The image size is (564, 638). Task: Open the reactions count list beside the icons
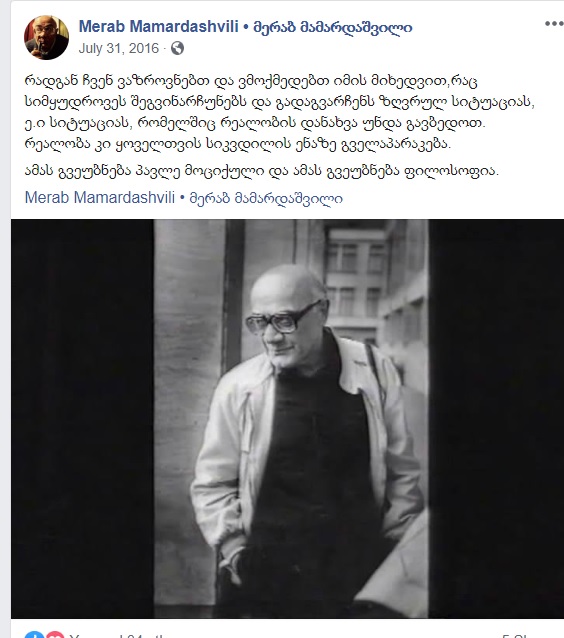[118, 636]
